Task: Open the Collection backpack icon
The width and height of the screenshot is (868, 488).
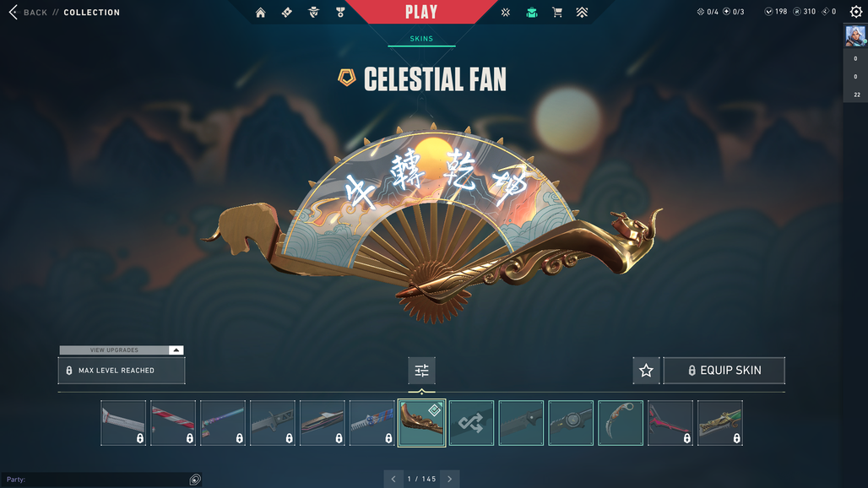Action: pos(531,12)
